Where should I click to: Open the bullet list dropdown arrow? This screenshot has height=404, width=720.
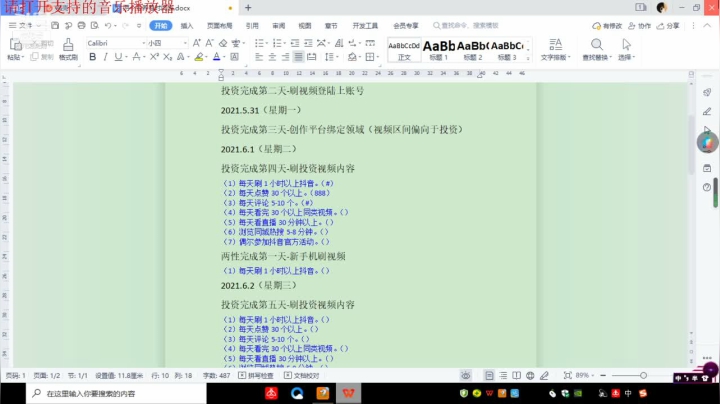[267, 43]
